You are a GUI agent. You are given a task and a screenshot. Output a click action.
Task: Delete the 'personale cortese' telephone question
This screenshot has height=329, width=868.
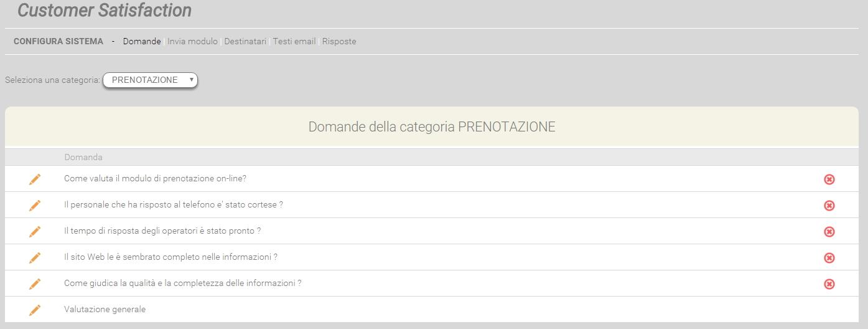pos(829,206)
